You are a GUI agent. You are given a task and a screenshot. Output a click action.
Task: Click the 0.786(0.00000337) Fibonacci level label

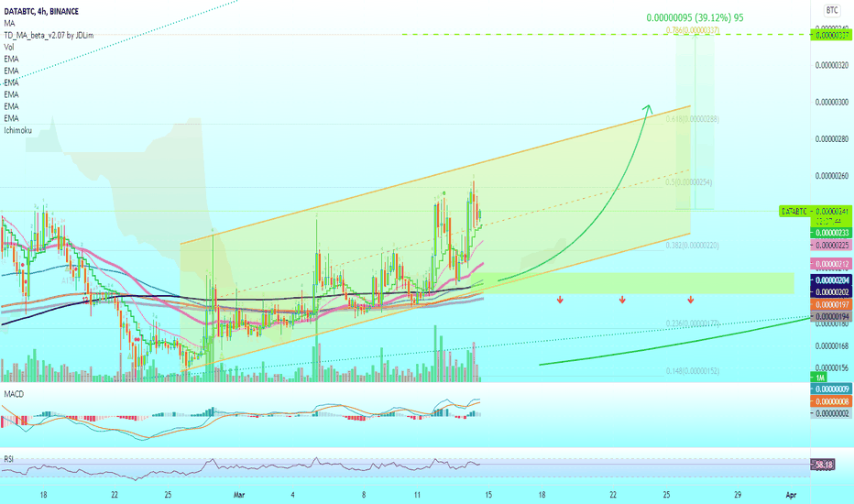[x=692, y=30]
